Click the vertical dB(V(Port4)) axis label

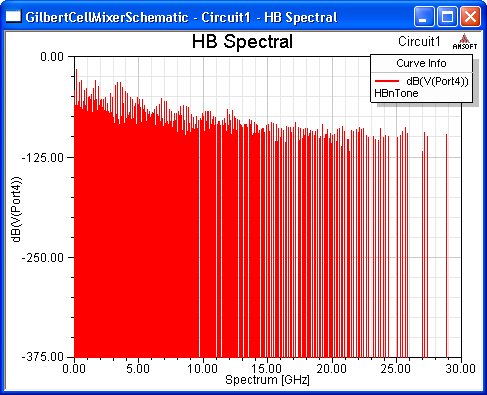(x=16, y=209)
